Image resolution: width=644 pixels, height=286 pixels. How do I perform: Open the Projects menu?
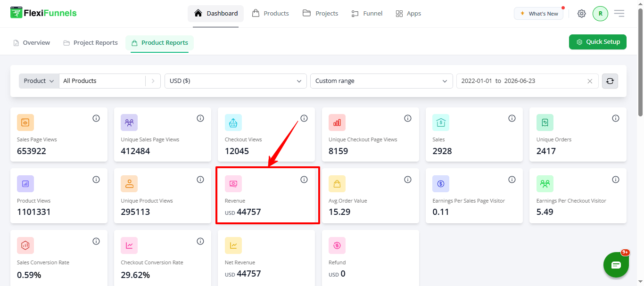coord(321,14)
